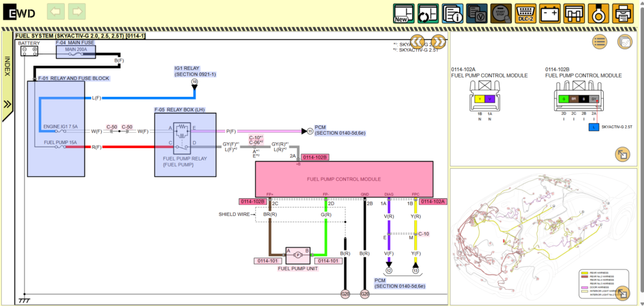Image resolution: width=644 pixels, height=306 pixels.
Task: Pop out the harness location panel
Action: [x=623, y=293]
